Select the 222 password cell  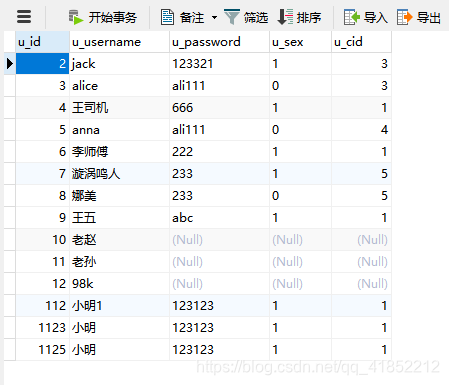coord(219,152)
